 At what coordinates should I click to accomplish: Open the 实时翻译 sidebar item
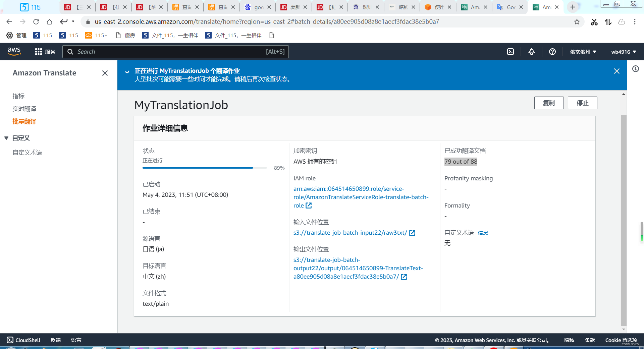coord(24,109)
